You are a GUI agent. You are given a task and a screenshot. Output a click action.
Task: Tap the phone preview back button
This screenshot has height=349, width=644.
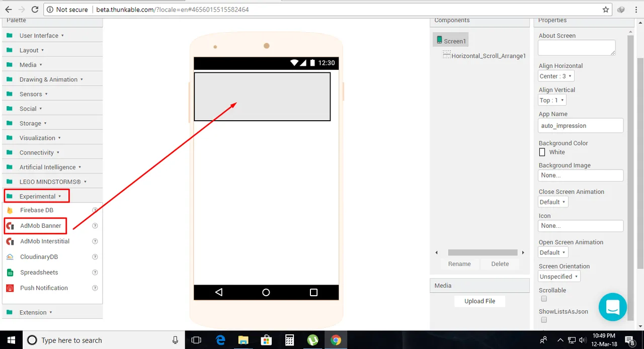[218, 292]
